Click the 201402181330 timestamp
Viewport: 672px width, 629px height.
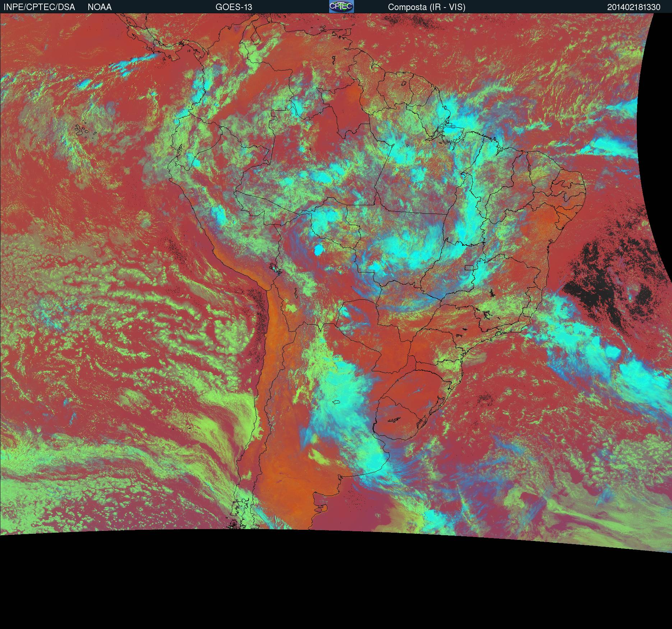click(x=634, y=7)
